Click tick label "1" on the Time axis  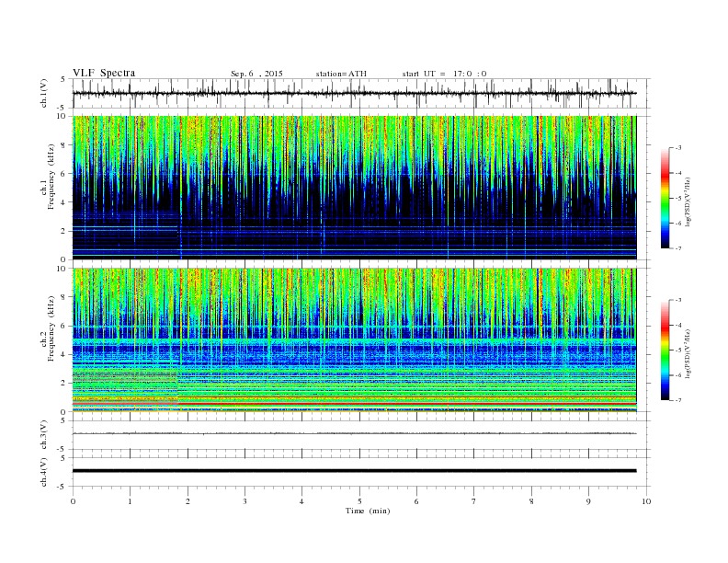pos(130,501)
